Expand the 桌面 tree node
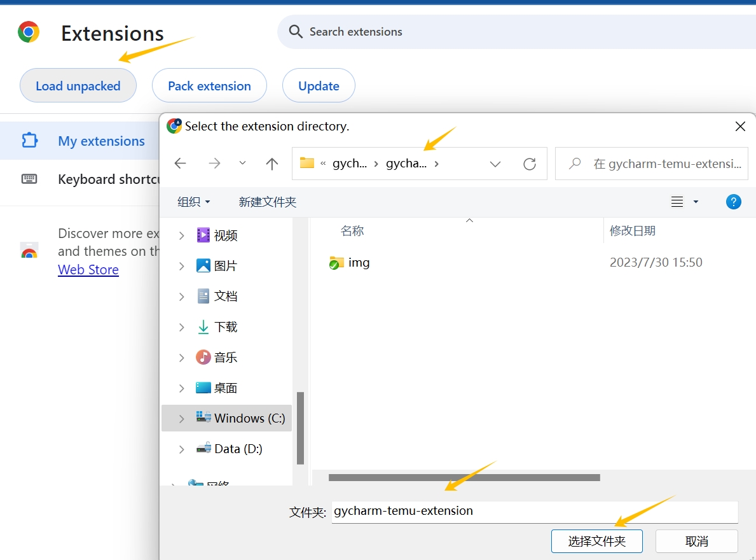 tap(181, 388)
